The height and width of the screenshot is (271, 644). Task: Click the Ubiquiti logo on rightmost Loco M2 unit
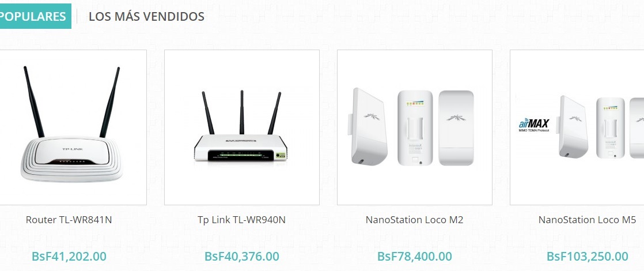point(456,118)
